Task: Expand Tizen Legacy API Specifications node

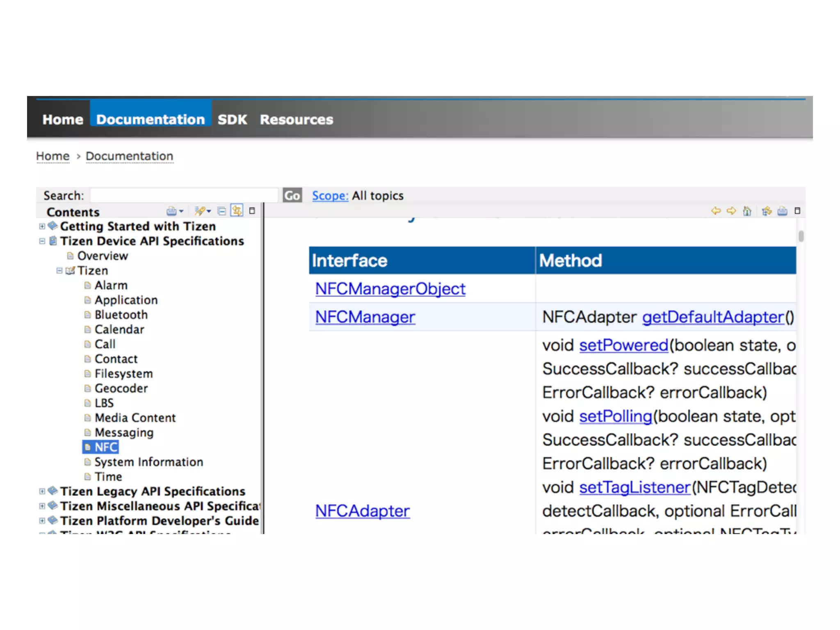Action: (x=42, y=491)
